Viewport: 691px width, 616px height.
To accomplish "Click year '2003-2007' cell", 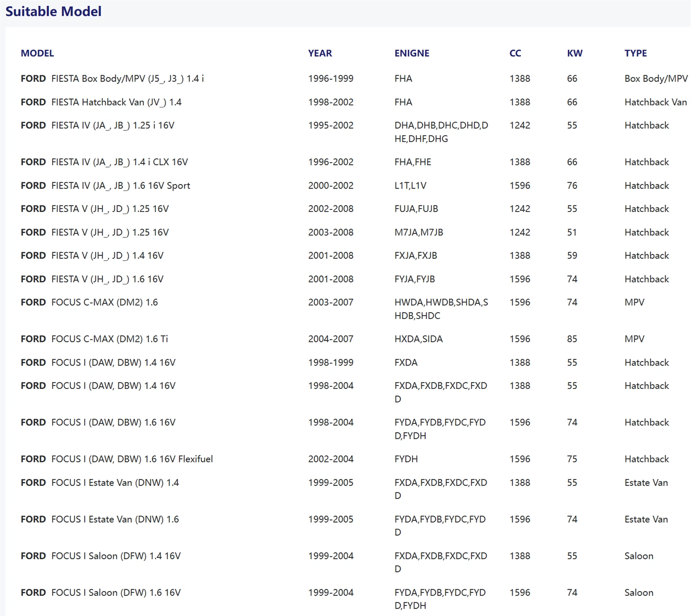I will pyautogui.click(x=331, y=303).
